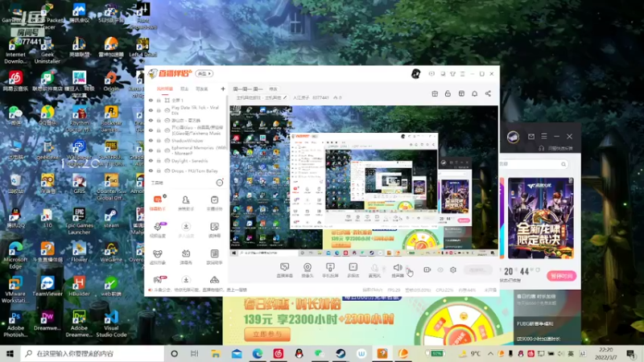Select the Drops source row

187,171
